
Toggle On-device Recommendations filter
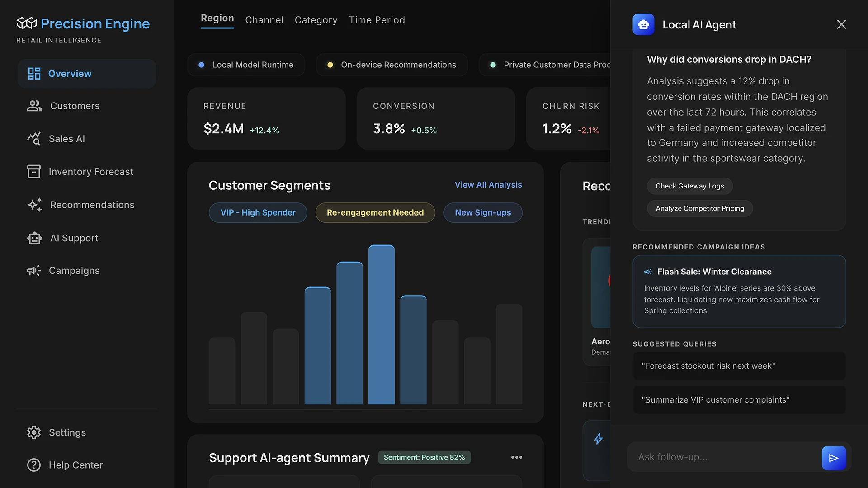coord(392,65)
